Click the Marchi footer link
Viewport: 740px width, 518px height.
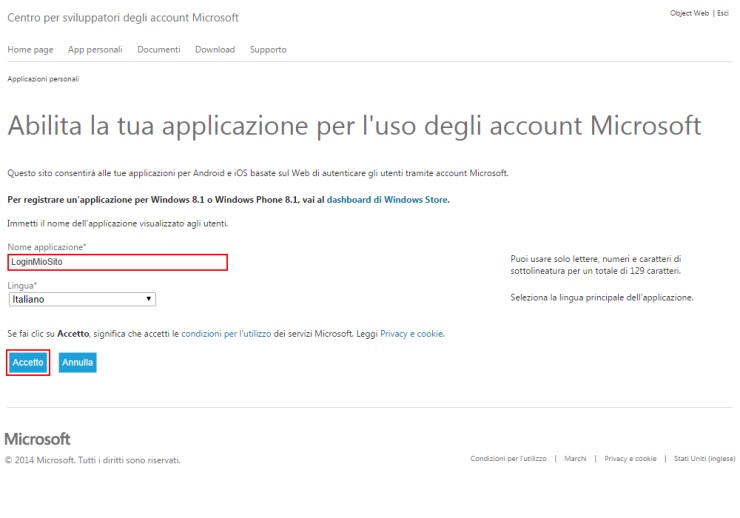pyautogui.click(x=575, y=459)
